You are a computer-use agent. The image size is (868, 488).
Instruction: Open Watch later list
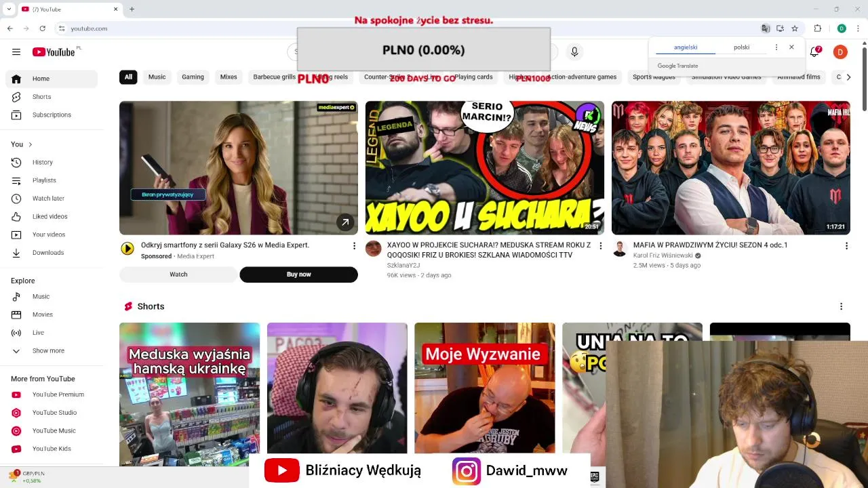(x=52, y=199)
